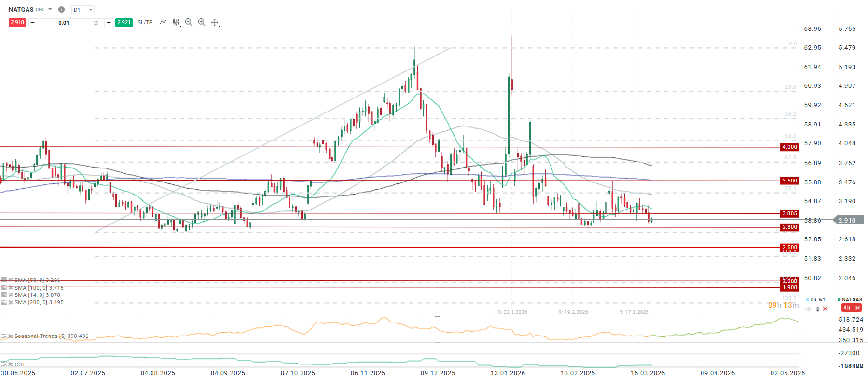The image size is (868, 378).
Task: Open the candlestick chart type menu
Action: point(176,22)
